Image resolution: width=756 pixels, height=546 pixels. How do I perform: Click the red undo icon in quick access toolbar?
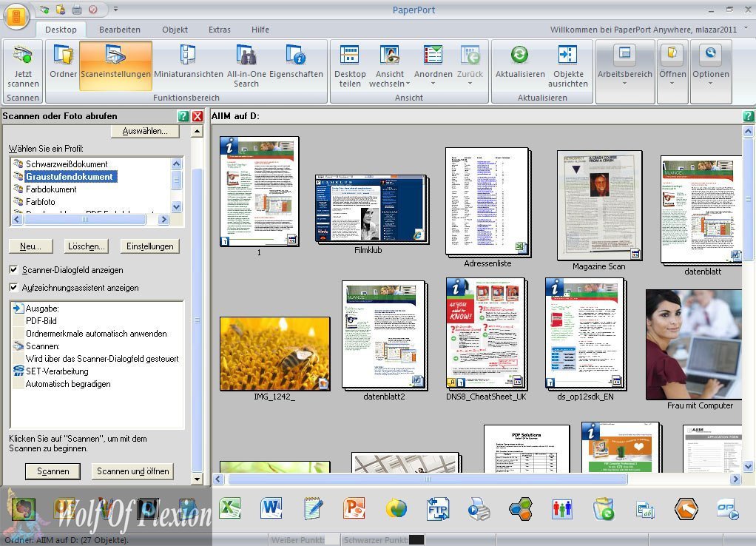coord(93,9)
